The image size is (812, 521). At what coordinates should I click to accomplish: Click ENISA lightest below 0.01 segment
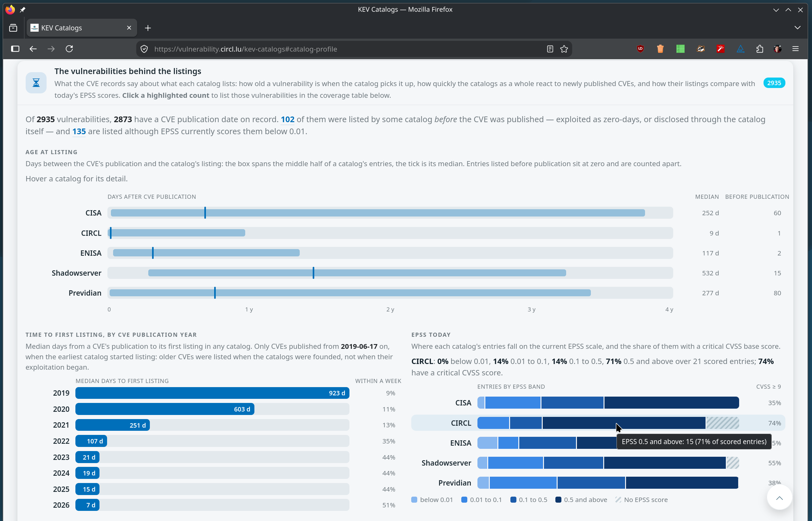click(487, 443)
